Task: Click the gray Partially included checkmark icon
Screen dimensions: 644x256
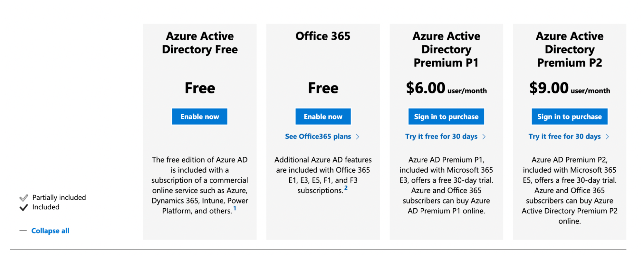Action: 24,198
